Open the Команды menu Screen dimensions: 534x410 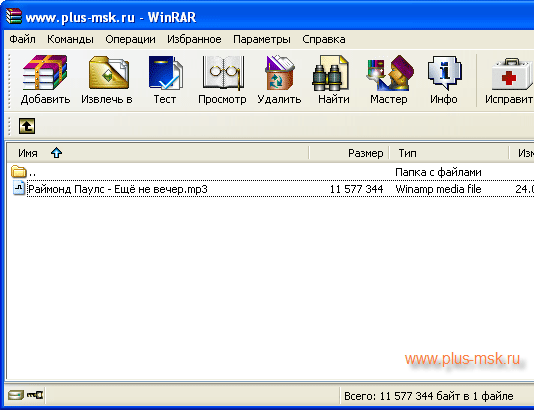[70, 39]
